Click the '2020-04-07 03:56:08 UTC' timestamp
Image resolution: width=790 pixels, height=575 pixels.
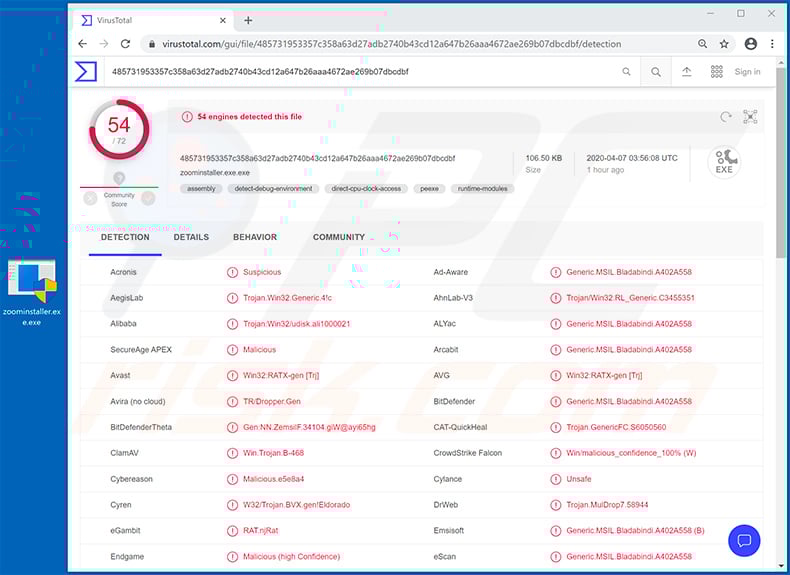[632, 158]
